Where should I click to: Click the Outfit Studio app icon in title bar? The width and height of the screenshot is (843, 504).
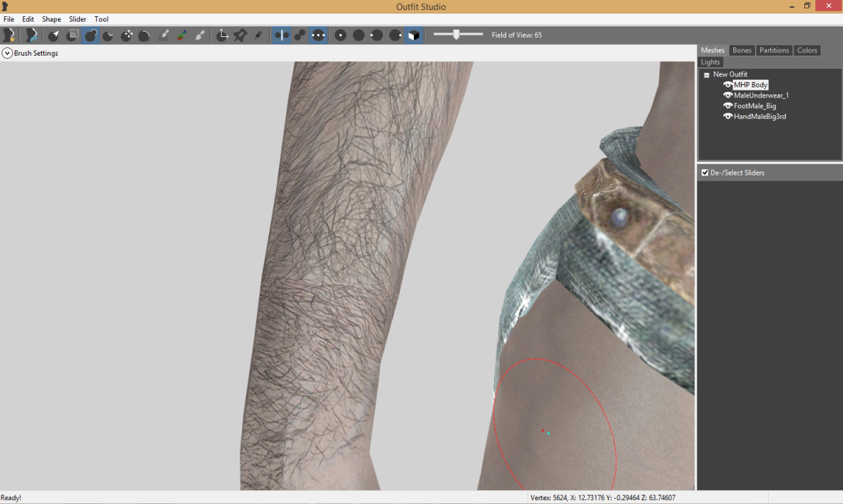[5, 6]
